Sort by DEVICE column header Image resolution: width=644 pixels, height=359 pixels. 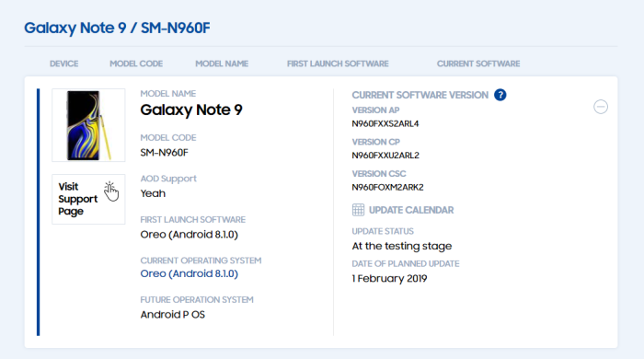tap(63, 64)
